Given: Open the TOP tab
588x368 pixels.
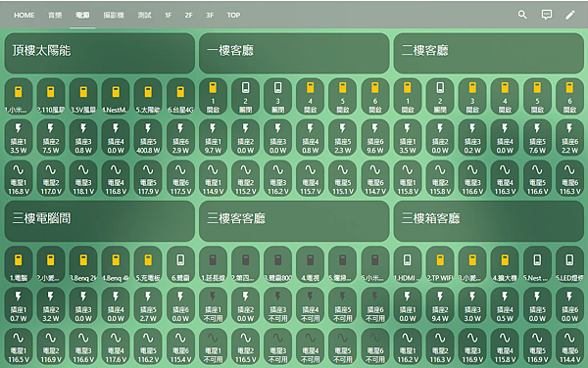Looking at the screenshot, I should (x=233, y=16).
